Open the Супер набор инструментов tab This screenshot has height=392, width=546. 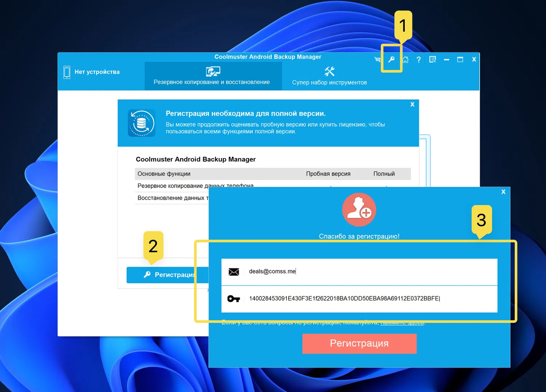(x=329, y=76)
